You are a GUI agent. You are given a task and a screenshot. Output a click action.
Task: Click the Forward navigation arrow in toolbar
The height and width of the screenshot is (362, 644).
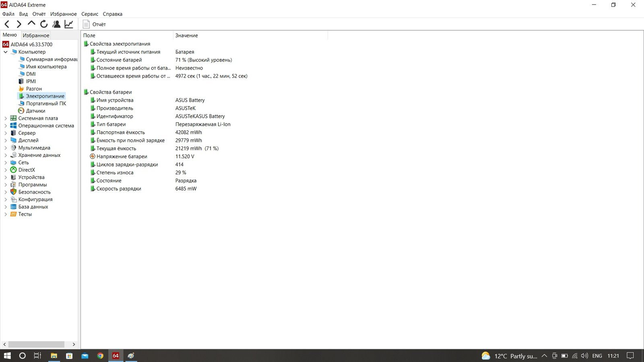(x=19, y=25)
